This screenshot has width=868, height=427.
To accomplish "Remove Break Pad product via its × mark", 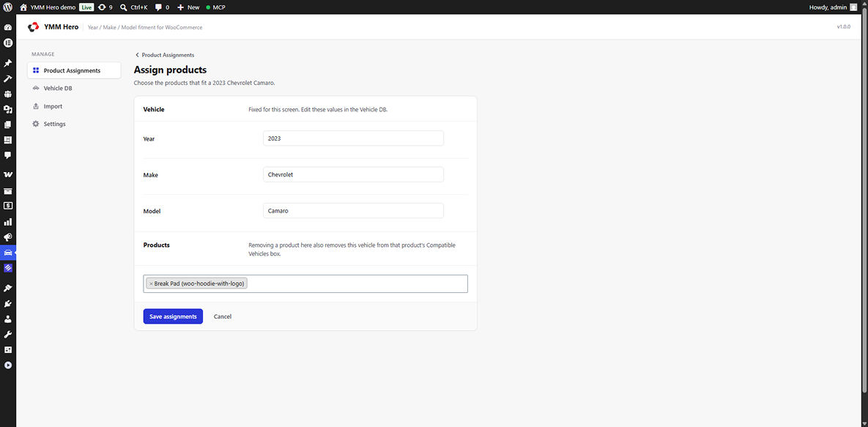I will (x=151, y=283).
